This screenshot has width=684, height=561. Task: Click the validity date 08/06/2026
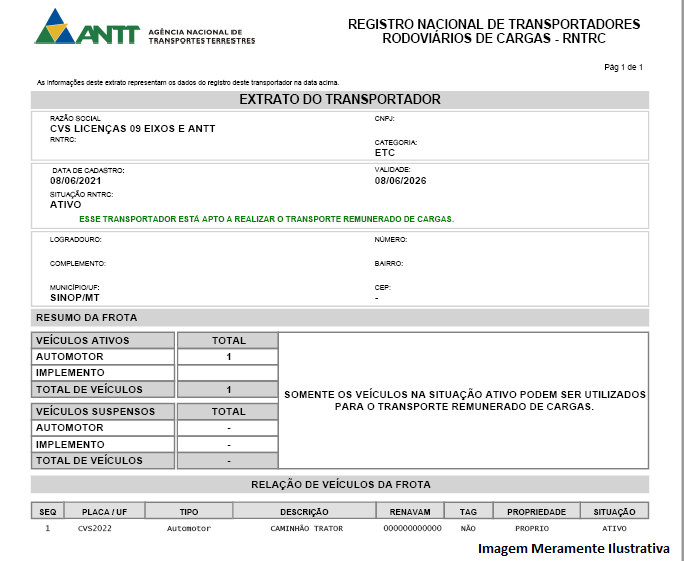pyautogui.click(x=400, y=181)
